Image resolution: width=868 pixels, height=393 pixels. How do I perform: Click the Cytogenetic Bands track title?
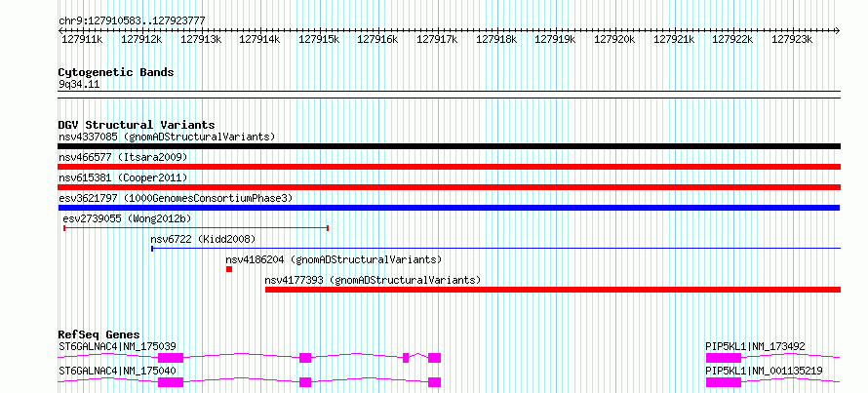click(116, 72)
